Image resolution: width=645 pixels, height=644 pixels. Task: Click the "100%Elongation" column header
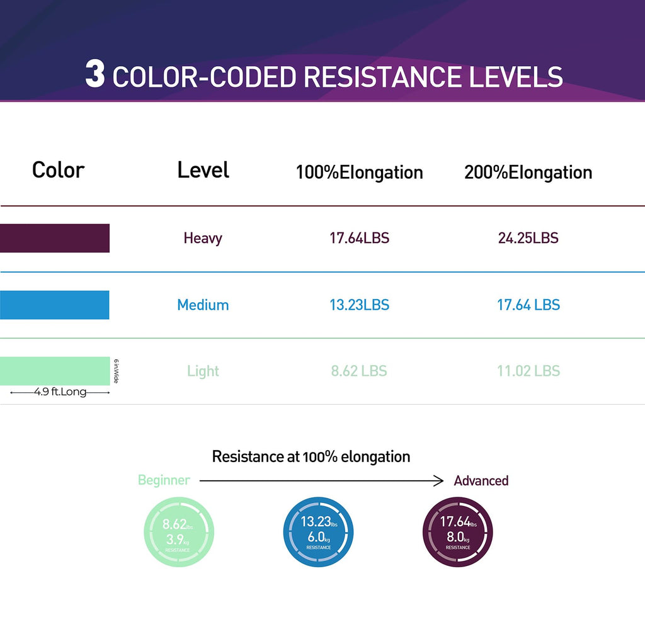pyautogui.click(x=359, y=172)
